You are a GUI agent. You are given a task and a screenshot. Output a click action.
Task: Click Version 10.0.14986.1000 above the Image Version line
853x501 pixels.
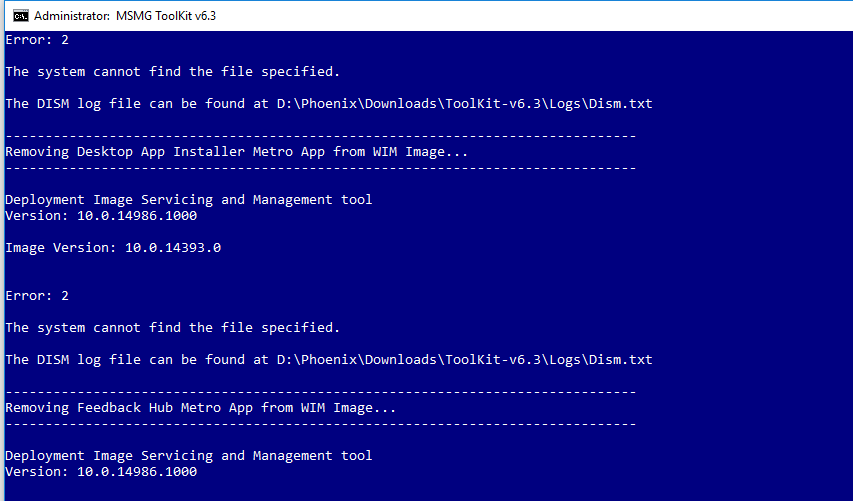(x=101, y=215)
